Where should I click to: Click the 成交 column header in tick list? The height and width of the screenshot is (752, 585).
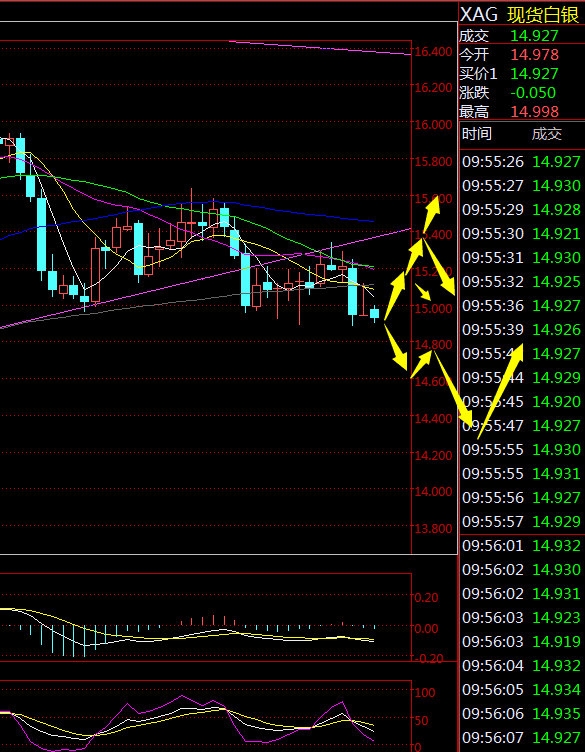pos(547,134)
